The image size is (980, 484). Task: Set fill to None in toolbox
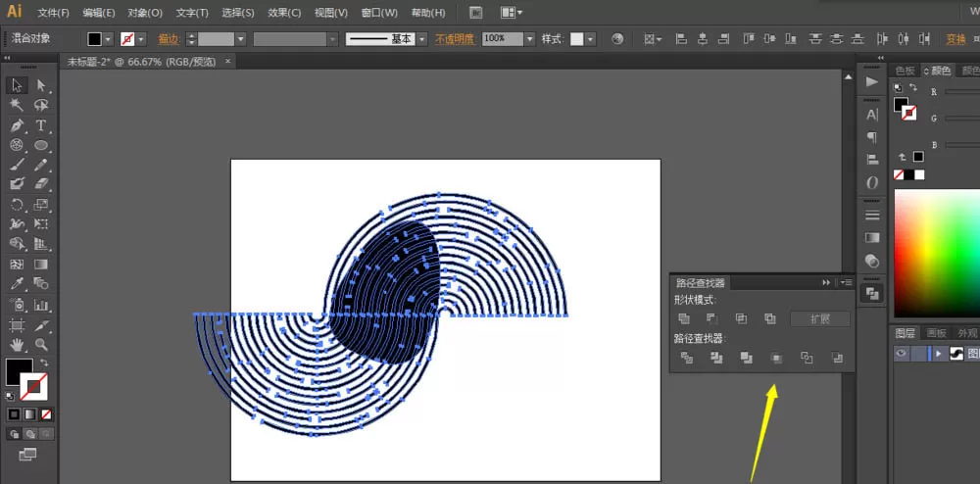46,414
